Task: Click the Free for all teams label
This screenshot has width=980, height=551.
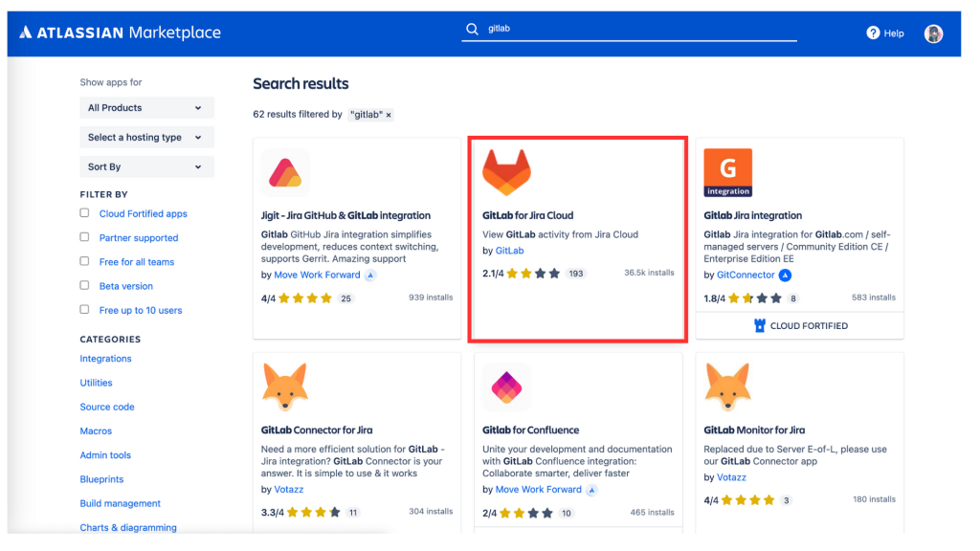Action: [137, 262]
